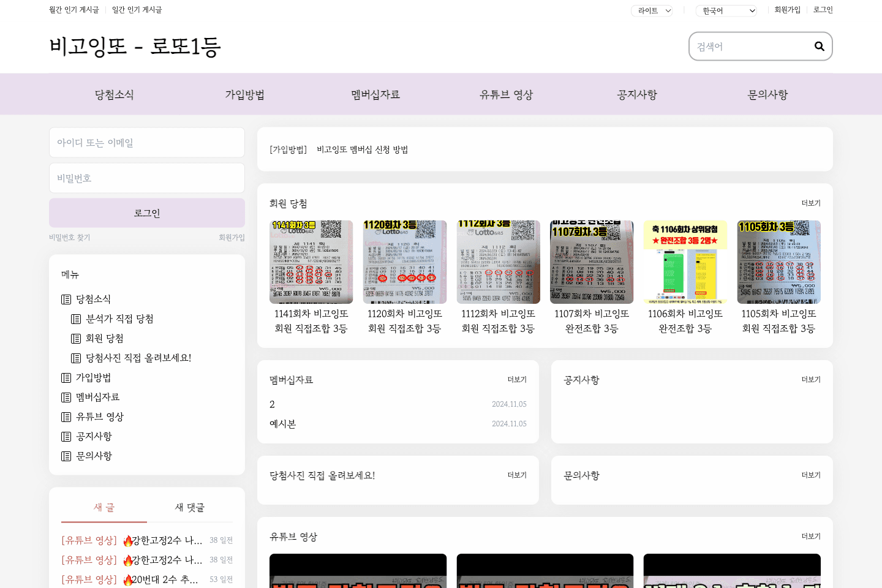Open the 한국어 language selector

[726, 10]
